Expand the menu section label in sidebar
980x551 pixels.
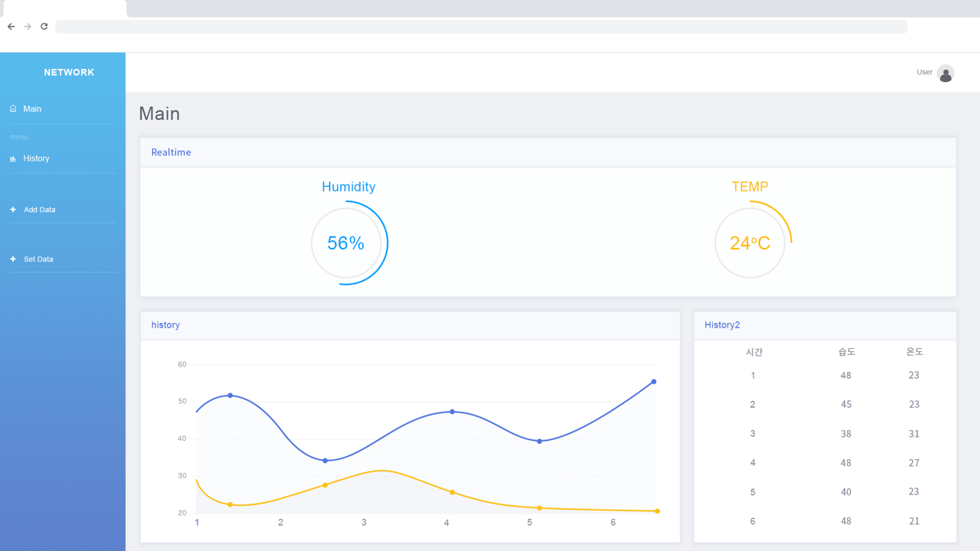click(x=18, y=136)
